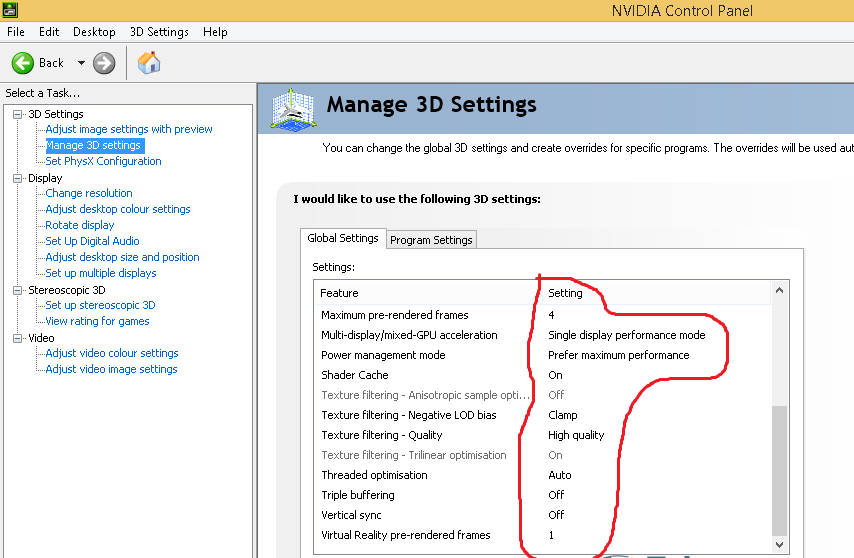854x558 pixels.
Task: Click the grey Forward arrow icon
Action: click(x=104, y=63)
